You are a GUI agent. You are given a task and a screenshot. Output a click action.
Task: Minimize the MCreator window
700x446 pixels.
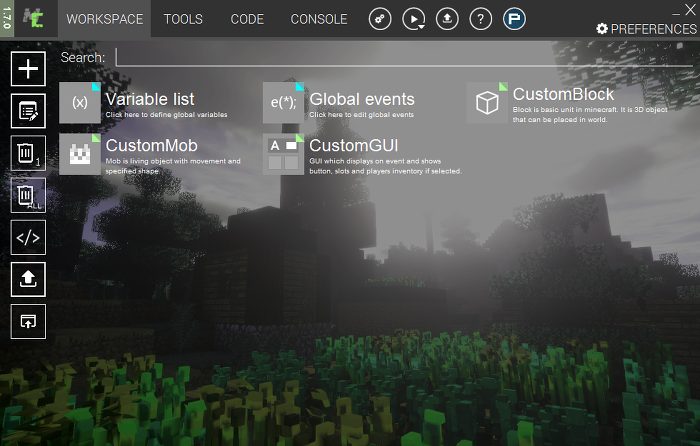point(676,13)
